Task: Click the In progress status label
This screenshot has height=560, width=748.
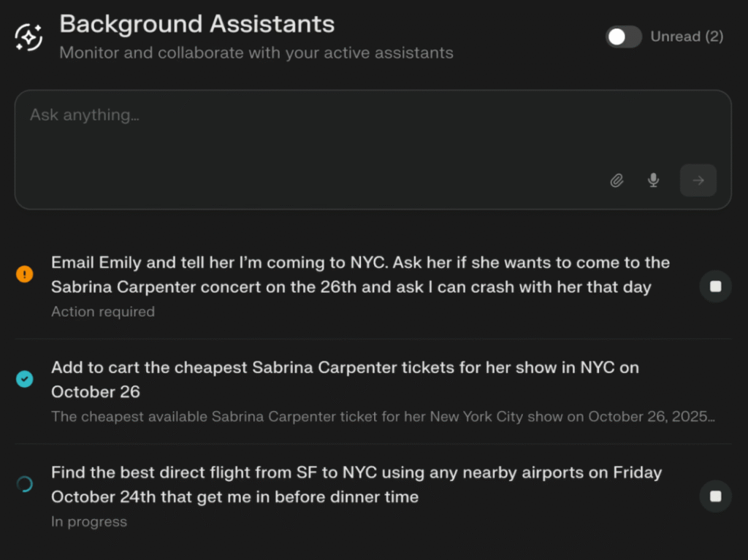Action: pos(89,522)
